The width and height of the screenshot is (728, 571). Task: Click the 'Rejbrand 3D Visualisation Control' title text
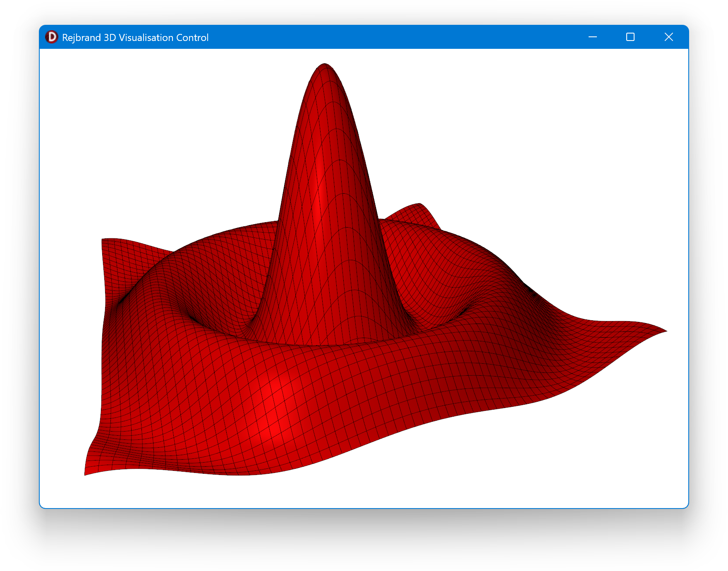coord(135,38)
